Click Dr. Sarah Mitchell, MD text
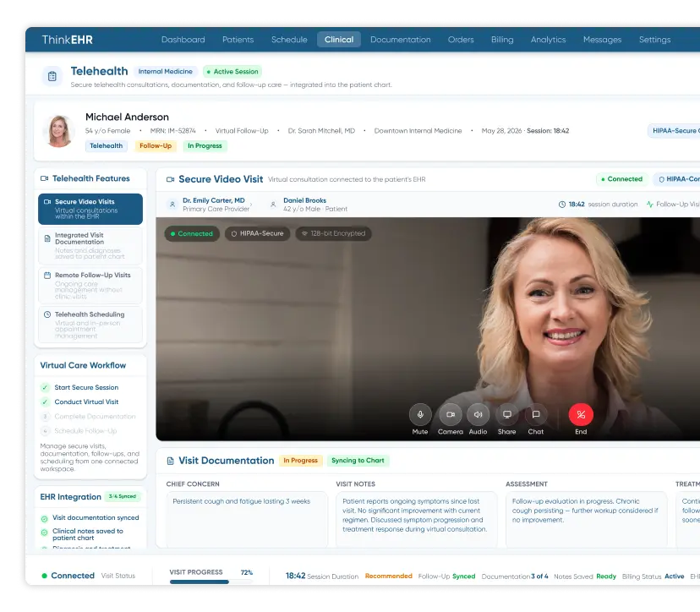 pos(321,131)
